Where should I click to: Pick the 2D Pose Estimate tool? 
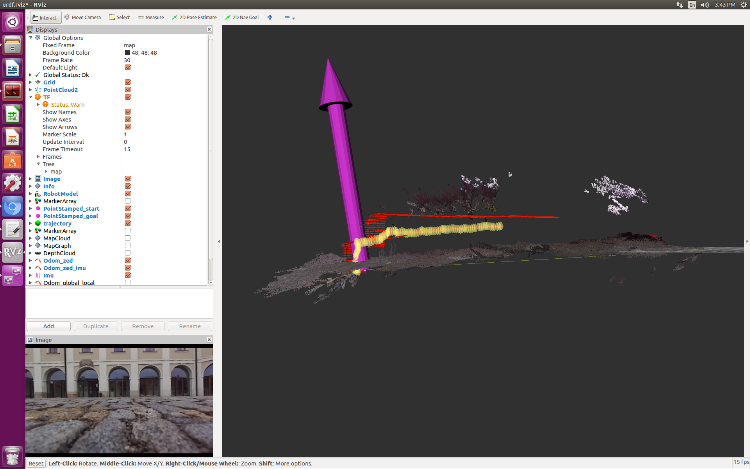(196, 17)
